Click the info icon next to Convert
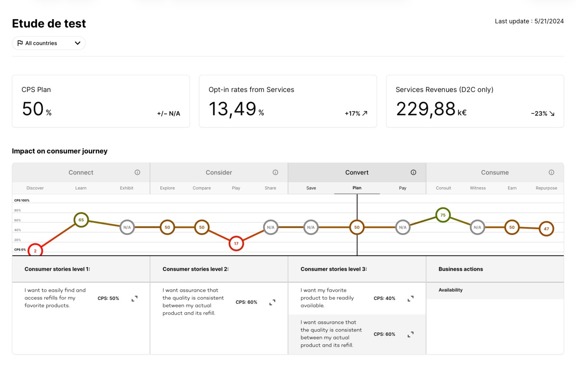Image resolution: width=576 pixels, height=392 pixels. pyautogui.click(x=413, y=172)
